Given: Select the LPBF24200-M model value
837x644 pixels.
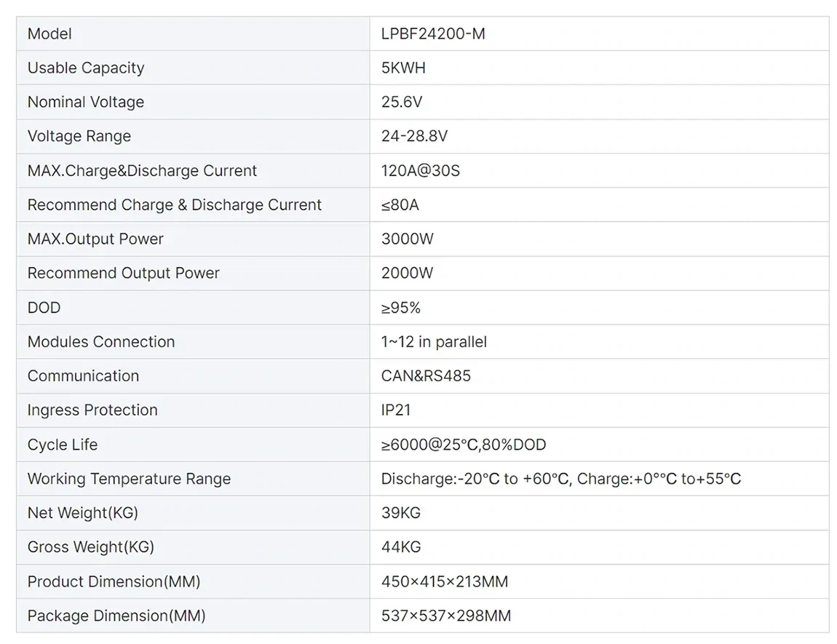Looking at the screenshot, I should 433,33.
